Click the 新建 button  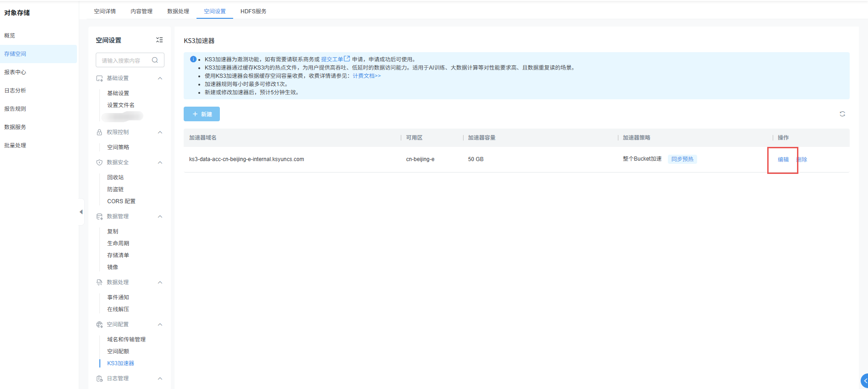202,114
